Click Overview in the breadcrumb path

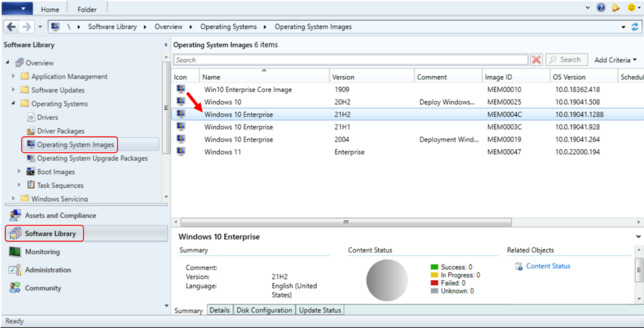coord(169,26)
